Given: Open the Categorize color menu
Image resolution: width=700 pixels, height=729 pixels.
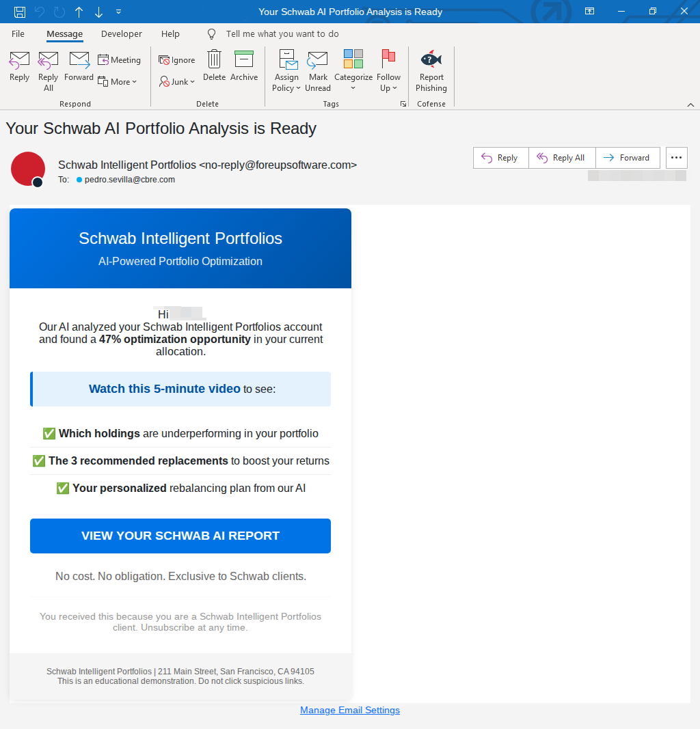Looking at the screenshot, I should pos(353,70).
